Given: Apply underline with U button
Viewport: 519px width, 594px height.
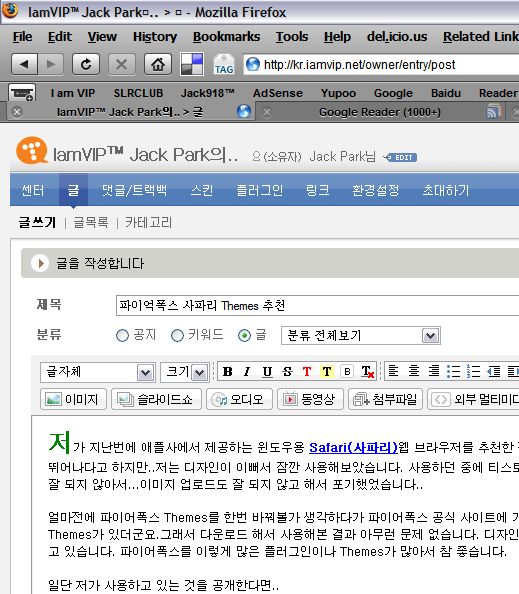Looking at the screenshot, I should [267, 372].
